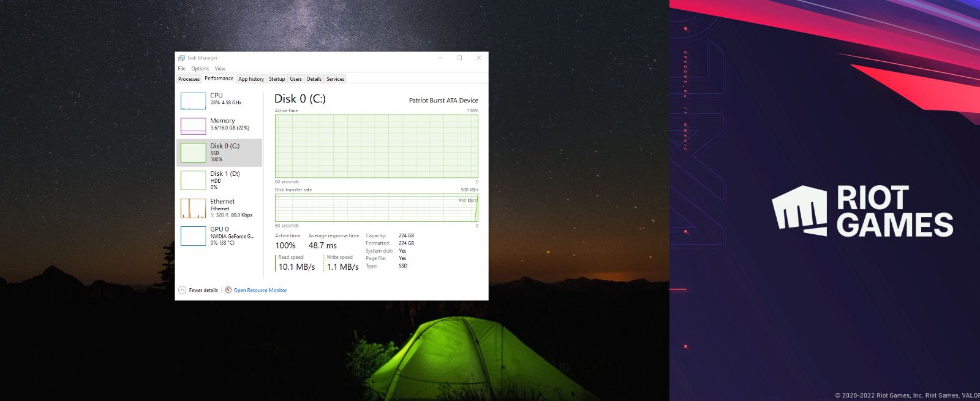This screenshot has height=401, width=980.
Task: Click the CPU '28% 4.58 GHz' text
Action: (226, 103)
